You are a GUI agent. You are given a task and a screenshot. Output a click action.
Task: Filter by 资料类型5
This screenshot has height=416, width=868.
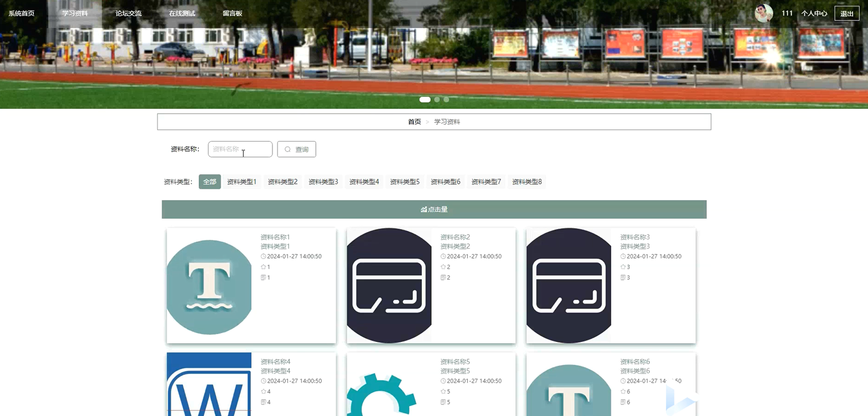point(405,182)
